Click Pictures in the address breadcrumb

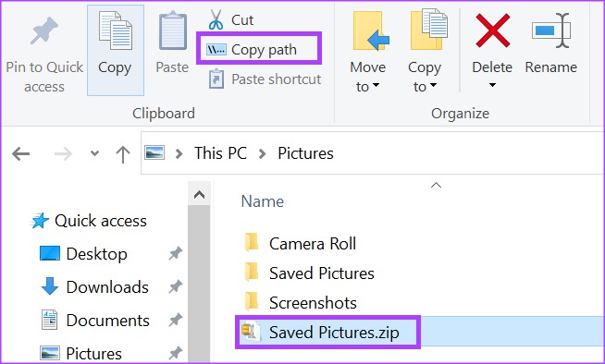305,153
